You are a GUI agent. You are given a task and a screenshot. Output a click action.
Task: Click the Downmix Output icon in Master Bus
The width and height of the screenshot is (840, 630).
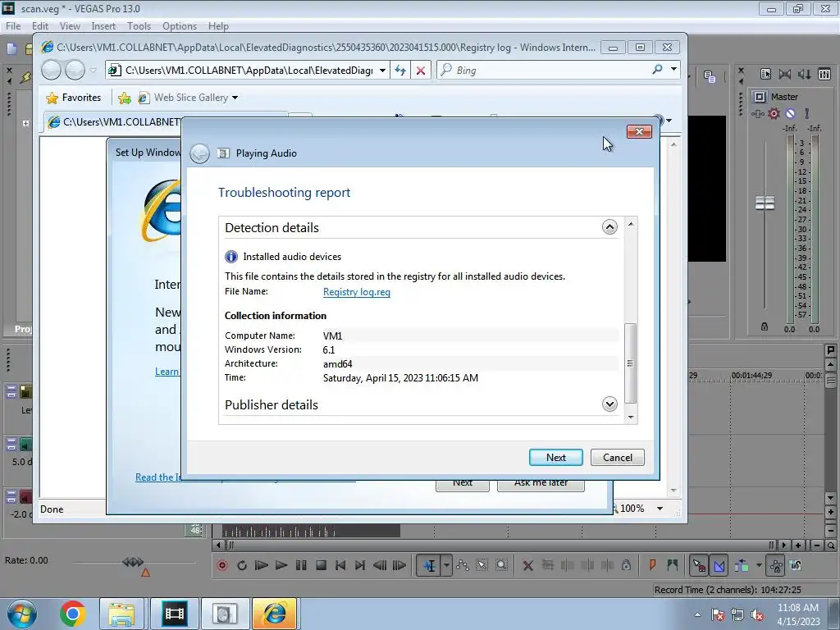[x=785, y=75]
